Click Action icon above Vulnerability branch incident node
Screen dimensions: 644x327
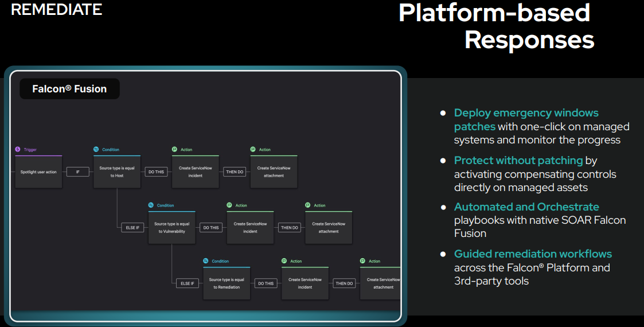229,205
